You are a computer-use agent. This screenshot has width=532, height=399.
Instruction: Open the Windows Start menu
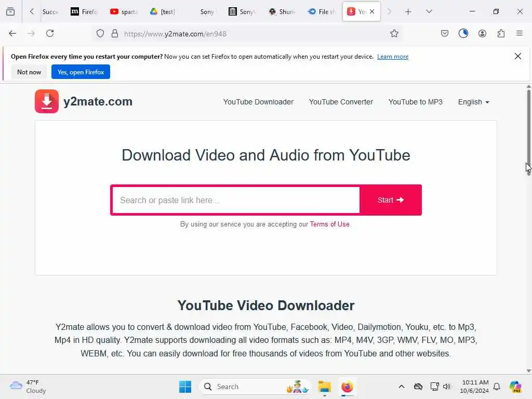[x=185, y=387]
